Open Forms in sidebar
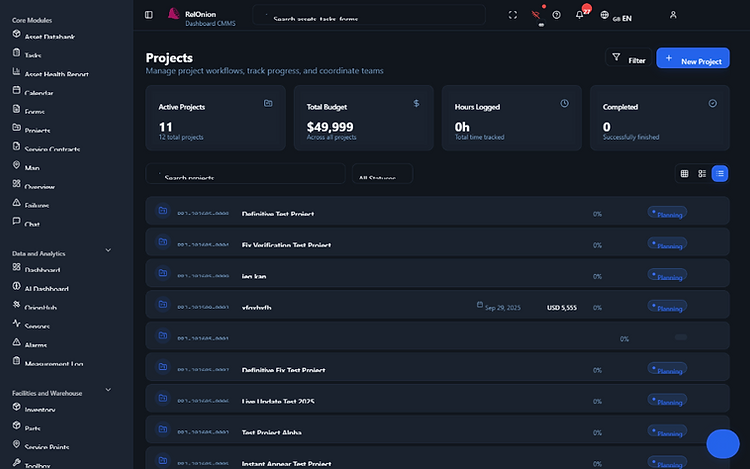 (34, 110)
